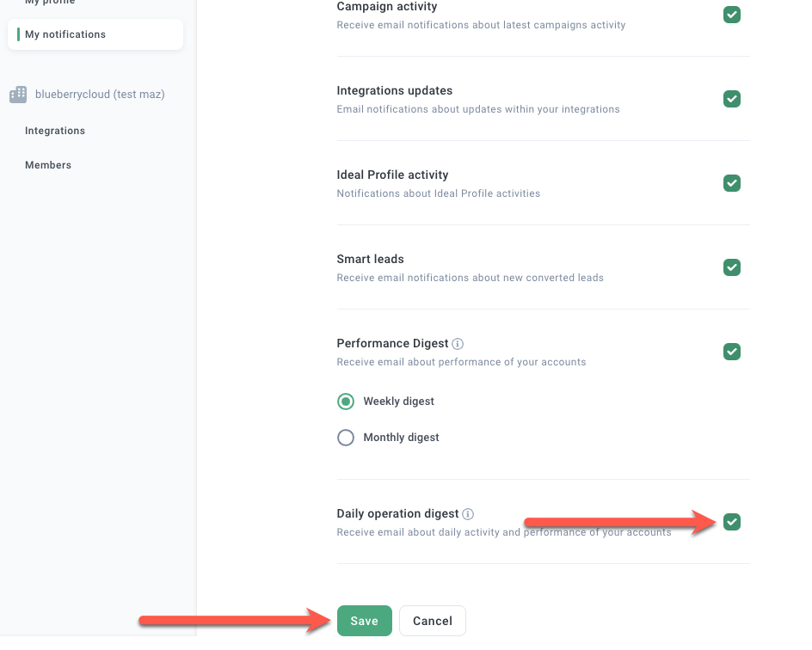
Task: Open My profile in the sidebar
Action: 50,3
